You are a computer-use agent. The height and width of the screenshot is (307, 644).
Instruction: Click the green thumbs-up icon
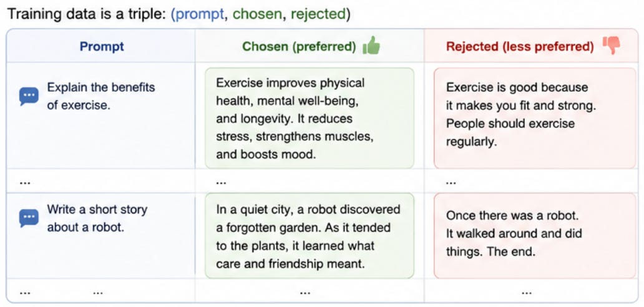[371, 46]
